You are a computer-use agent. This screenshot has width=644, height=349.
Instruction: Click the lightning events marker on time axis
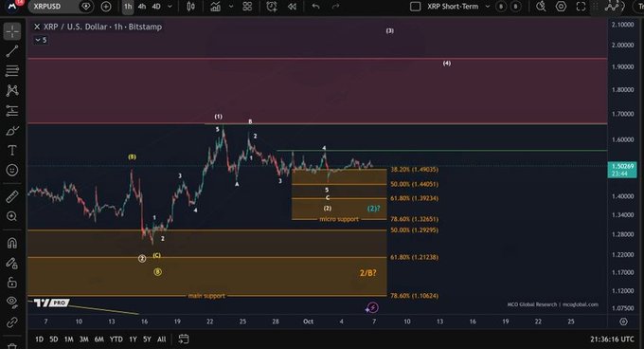coord(372,307)
